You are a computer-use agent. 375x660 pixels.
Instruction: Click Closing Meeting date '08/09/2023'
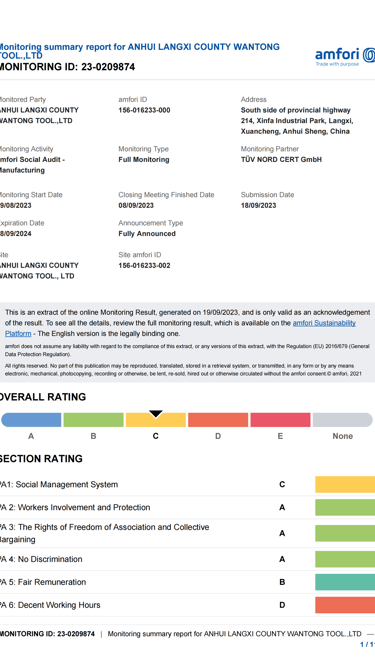pyautogui.click(x=136, y=205)
